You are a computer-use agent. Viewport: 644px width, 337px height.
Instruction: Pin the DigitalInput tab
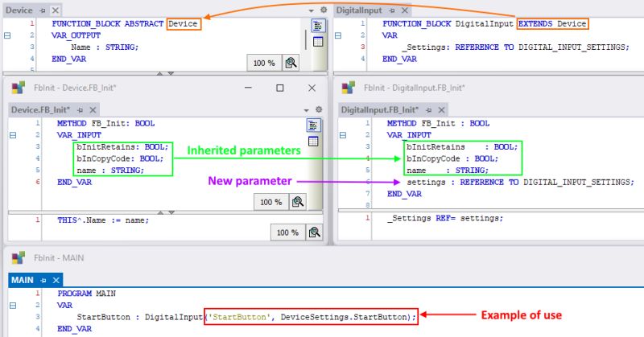point(392,10)
